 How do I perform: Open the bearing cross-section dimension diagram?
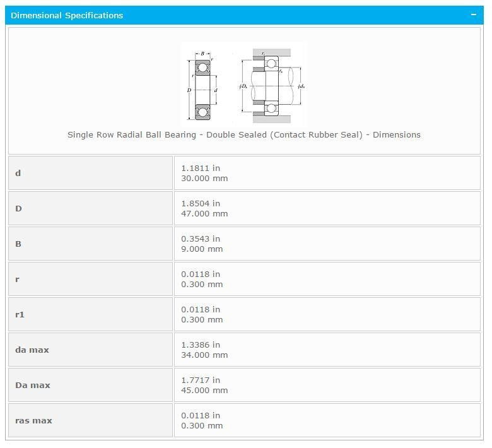click(x=244, y=85)
